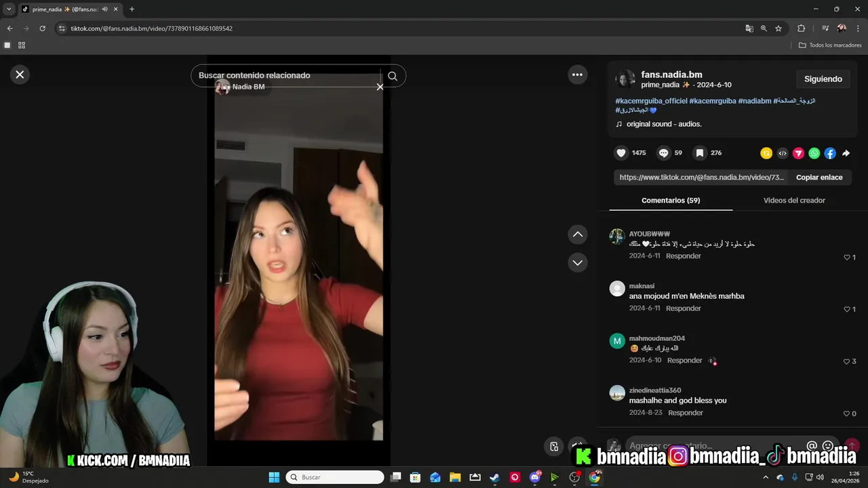
Task: Switch to 'Videos del creador' tab
Action: [794, 201]
